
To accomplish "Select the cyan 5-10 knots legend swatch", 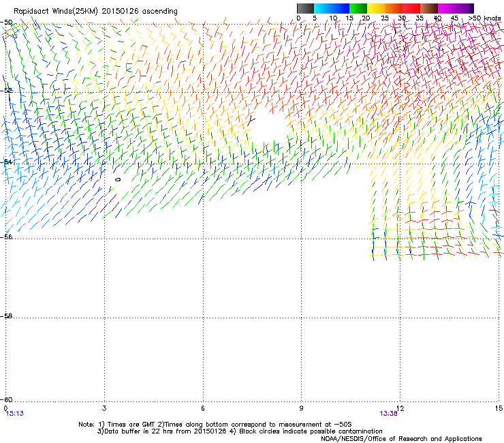I will (323, 8).
